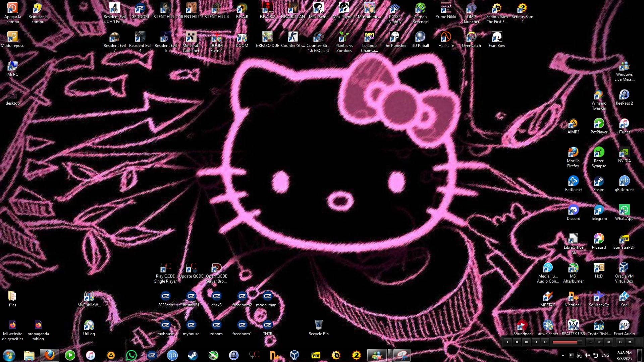Open Steam from the taskbar
This screenshot has height=362, width=644.
tap(193, 355)
